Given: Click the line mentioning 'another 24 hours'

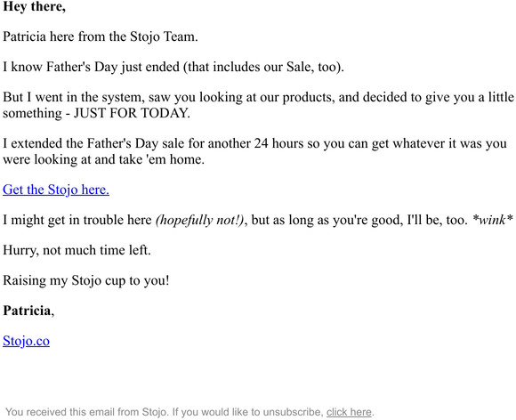Looking at the screenshot, I should pos(254,143).
